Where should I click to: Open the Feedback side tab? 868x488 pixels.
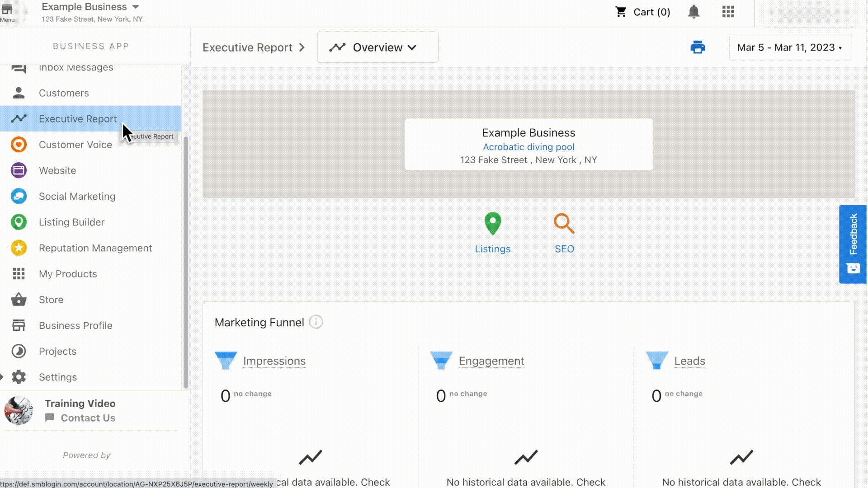click(853, 244)
